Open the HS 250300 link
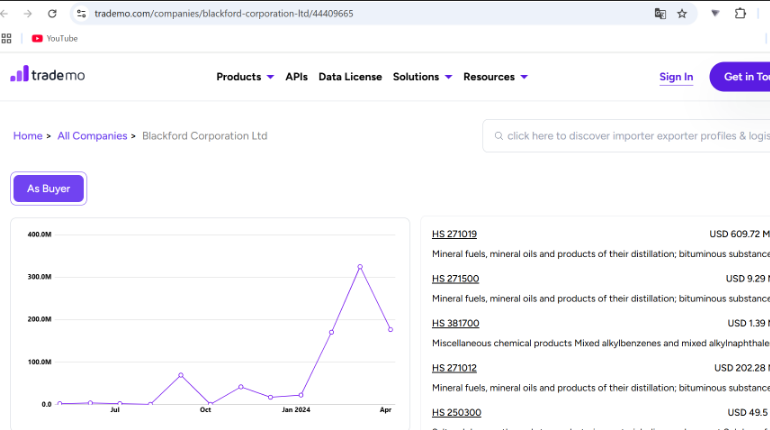Viewport: 770px width, 430px height. (456, 413)
